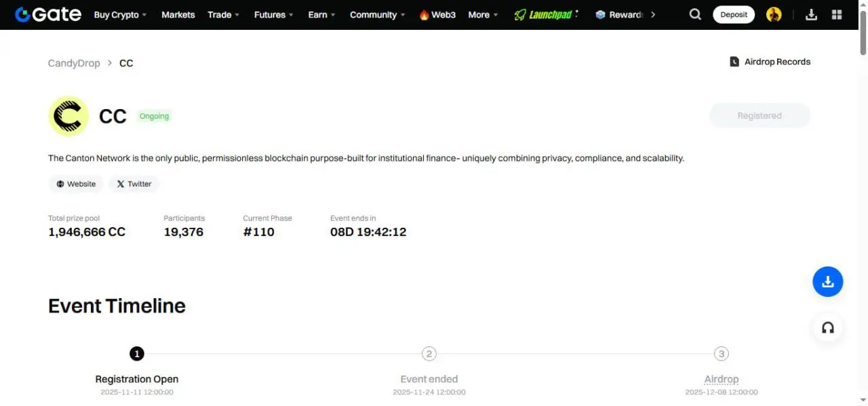Click the globe icon on Website
The image size is (868, 406).
[60, 184]
